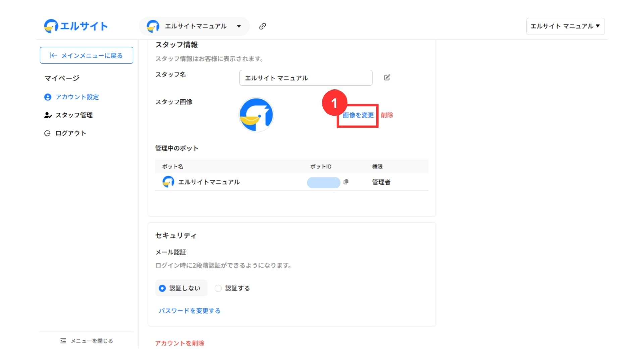
Task: Click bot icon in エルサイトマニュアル row
Action: pyautogui.click(x=168, y=182)
